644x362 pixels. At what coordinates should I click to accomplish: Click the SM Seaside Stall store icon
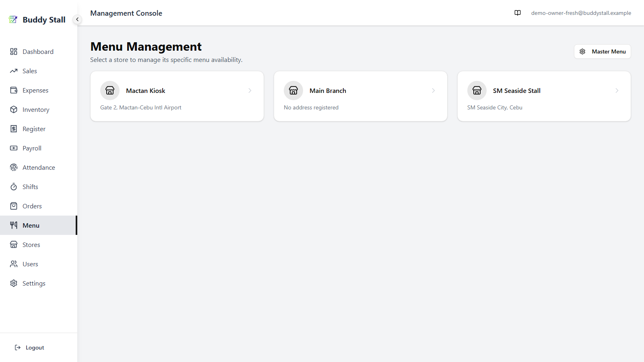pos(477,90)
